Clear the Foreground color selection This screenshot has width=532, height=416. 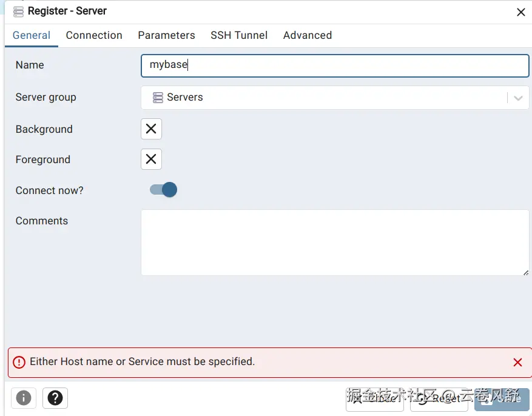click(x=151, y=159)
